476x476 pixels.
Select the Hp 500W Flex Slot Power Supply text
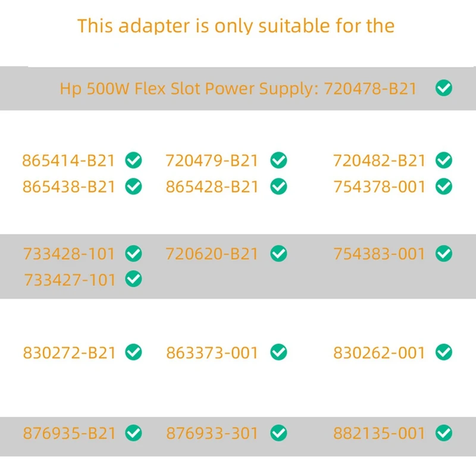point(190,89)
